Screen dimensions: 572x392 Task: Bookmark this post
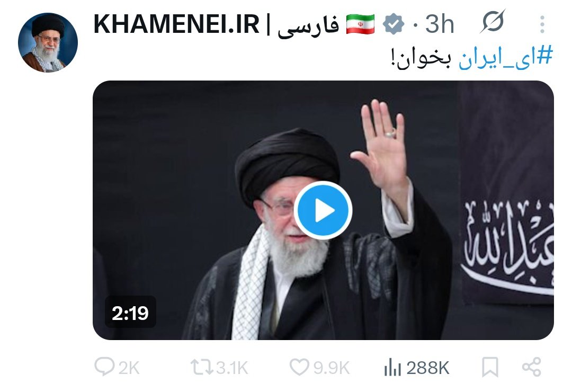pos(490,367)
